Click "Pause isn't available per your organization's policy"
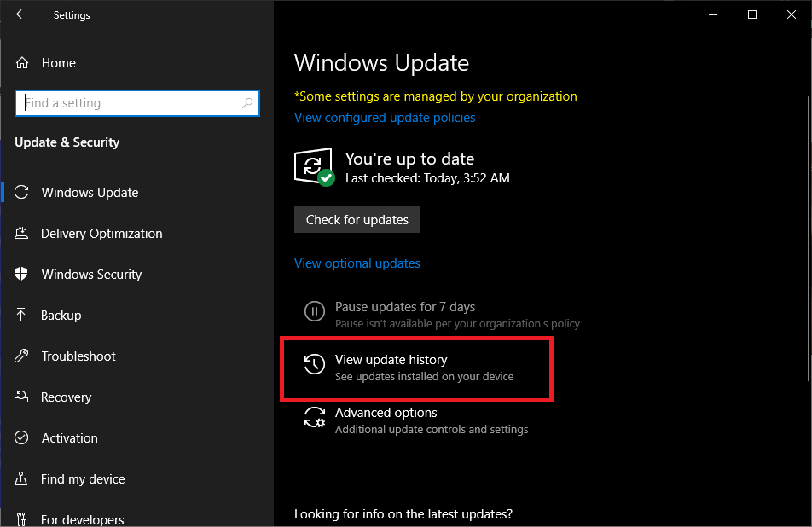812x527 pixels. 457,323
